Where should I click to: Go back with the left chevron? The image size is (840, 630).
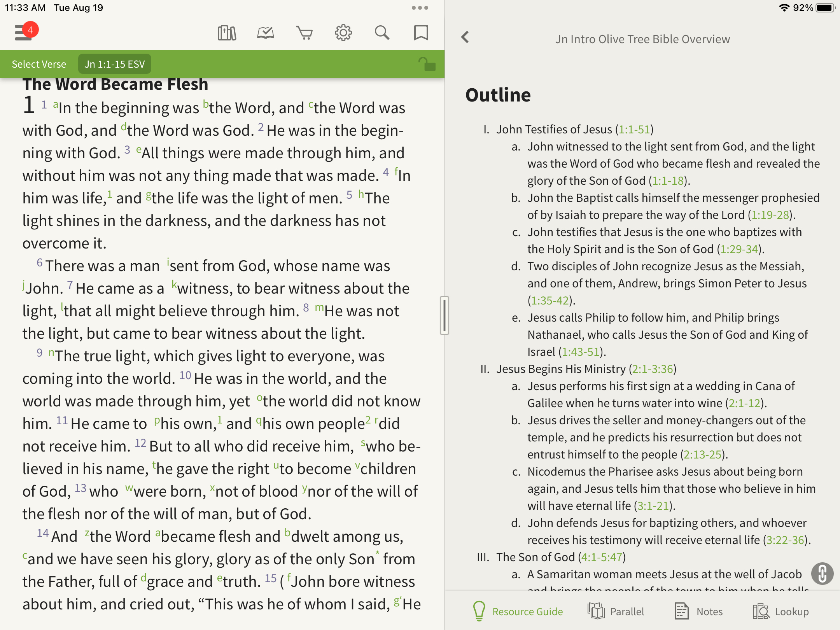coord(465,37)
